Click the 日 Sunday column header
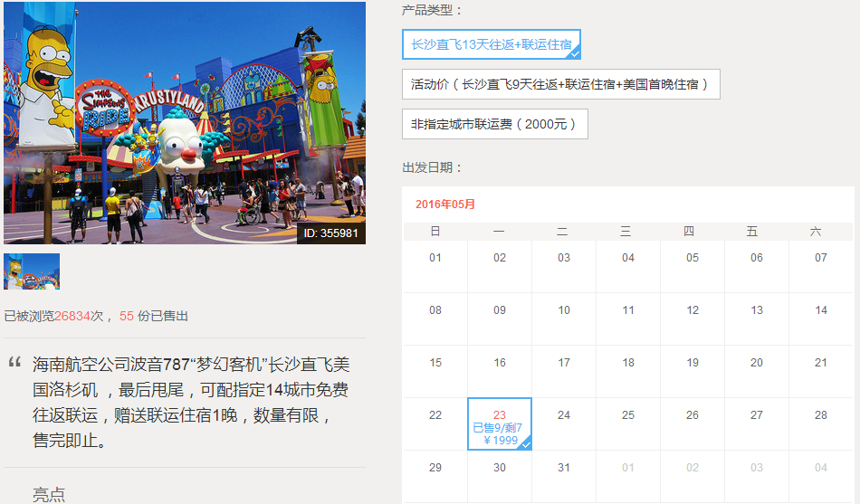This screenshot has width=860, height=504. coord(435,232)
